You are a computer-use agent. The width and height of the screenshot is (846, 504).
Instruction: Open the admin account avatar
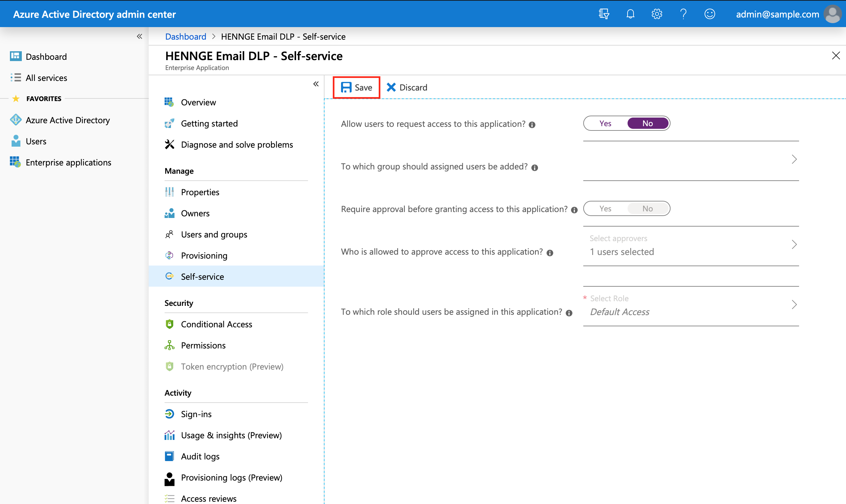click(x=833, y=14)
